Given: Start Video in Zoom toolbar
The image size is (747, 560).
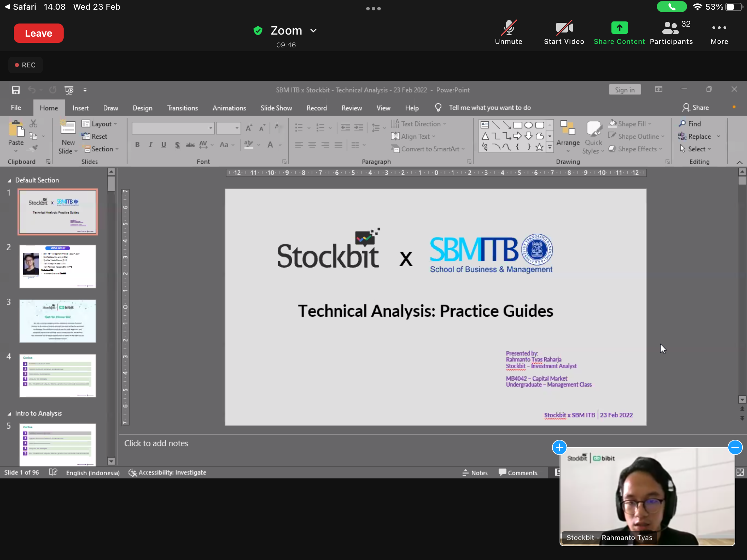Looking at the screenshot, I should tap(564, 33).
